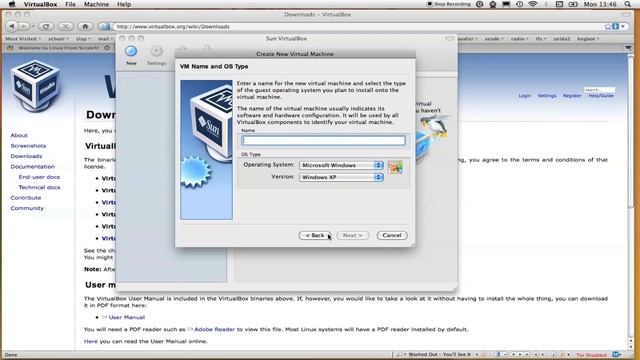Image resolution: width=640 pixels, height=360 pixels.
Task: Click the music player play button in status bar
Action: pyautogui.click(x=520, y=355)
